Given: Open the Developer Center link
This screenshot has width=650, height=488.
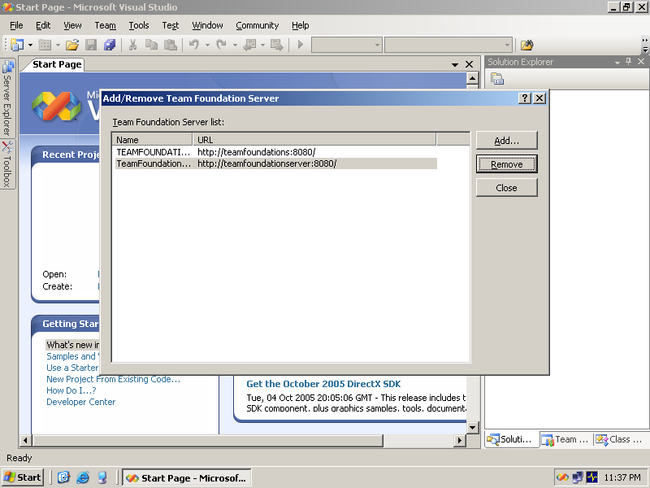Looking at the screenshot, I should tap(81, 402).
